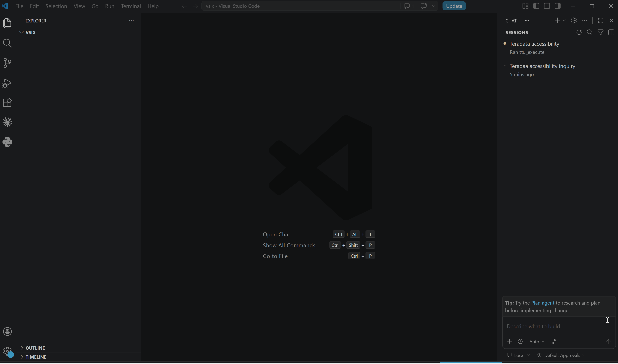Focus the Describe what to build input
618x364 pixels.
(x=559, y=326)
